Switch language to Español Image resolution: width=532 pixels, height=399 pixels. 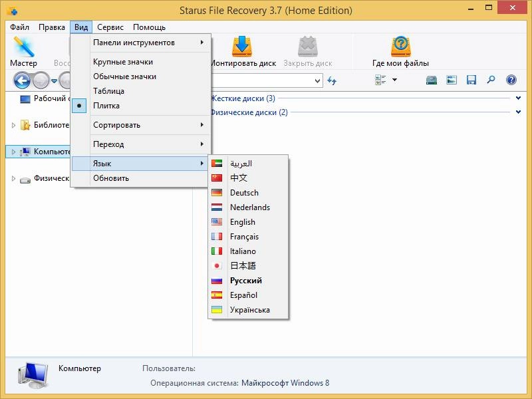coord(248,295)
